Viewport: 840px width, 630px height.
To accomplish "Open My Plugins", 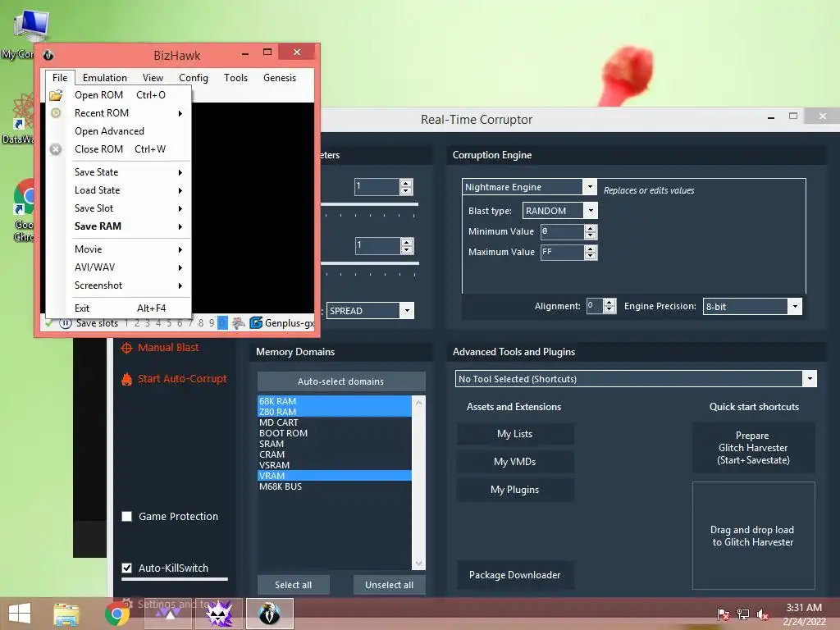I will tap(515, 491).
